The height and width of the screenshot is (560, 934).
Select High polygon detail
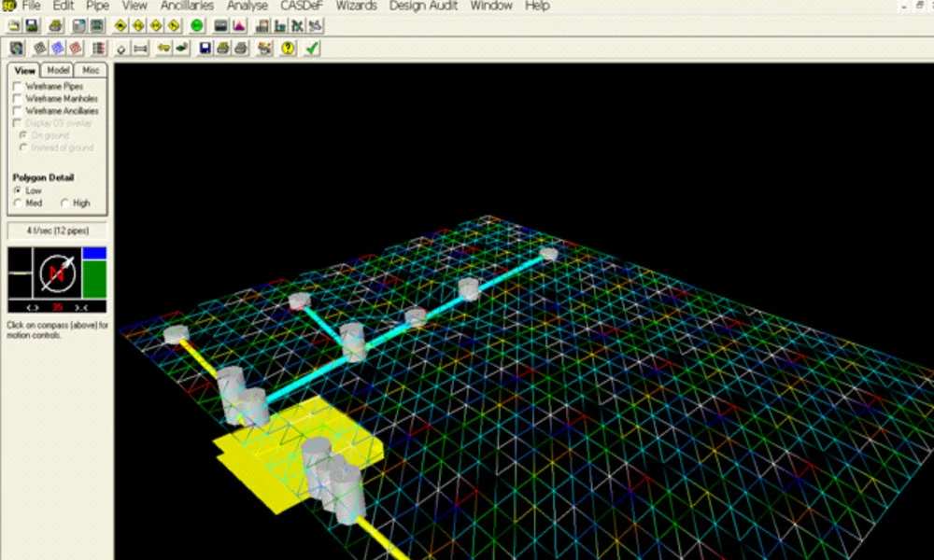64,203
